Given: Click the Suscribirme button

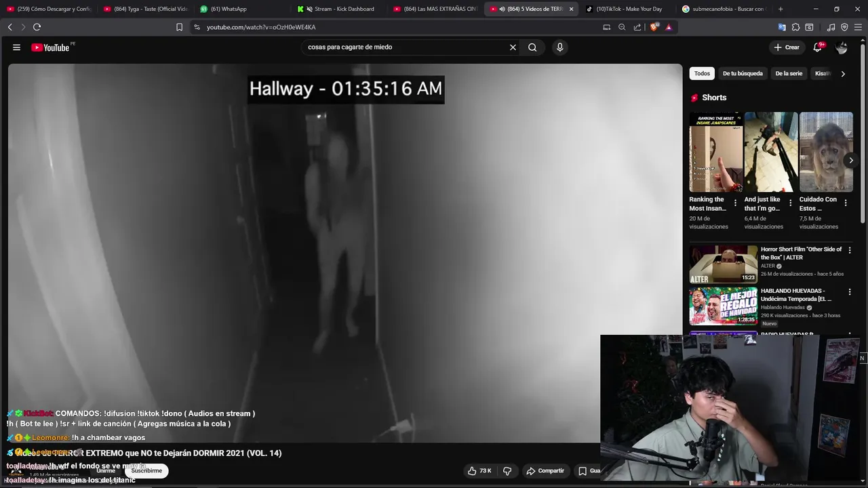Looking at the screenshot, I should point(146,470).
